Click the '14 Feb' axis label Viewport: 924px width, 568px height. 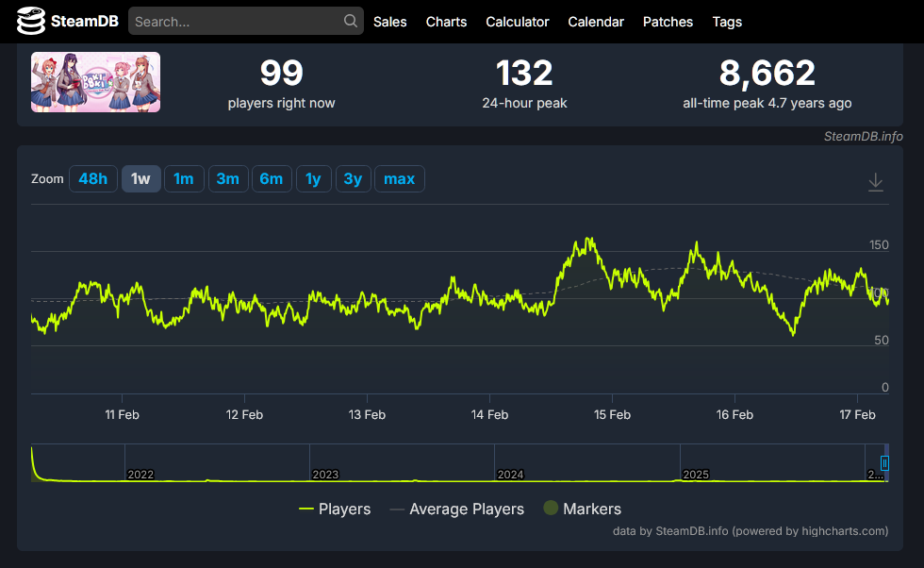pos(489,414)
